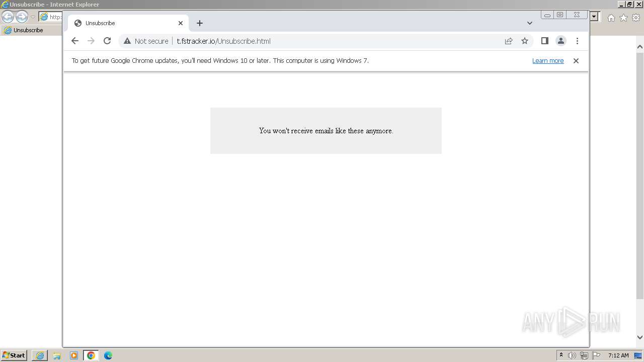Close the Unsubscribe Chrome tab
The height and width of the screenshot is (362, 644).
[181, 23]
